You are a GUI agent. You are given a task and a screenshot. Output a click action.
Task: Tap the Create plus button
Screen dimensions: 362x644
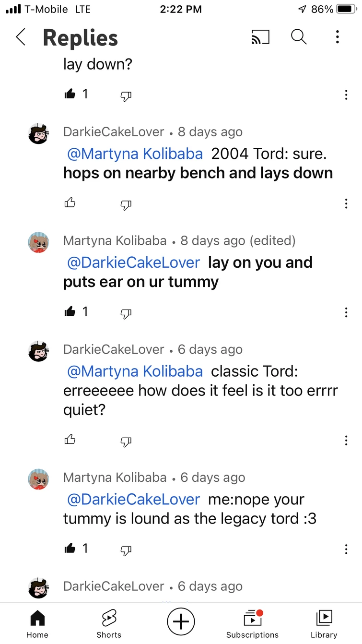181,621
